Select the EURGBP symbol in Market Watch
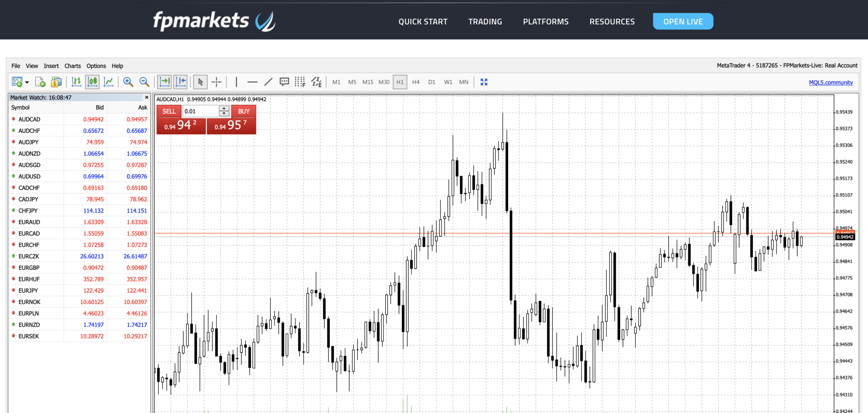Viewport: 868px width, 413px height. (29, 268)
